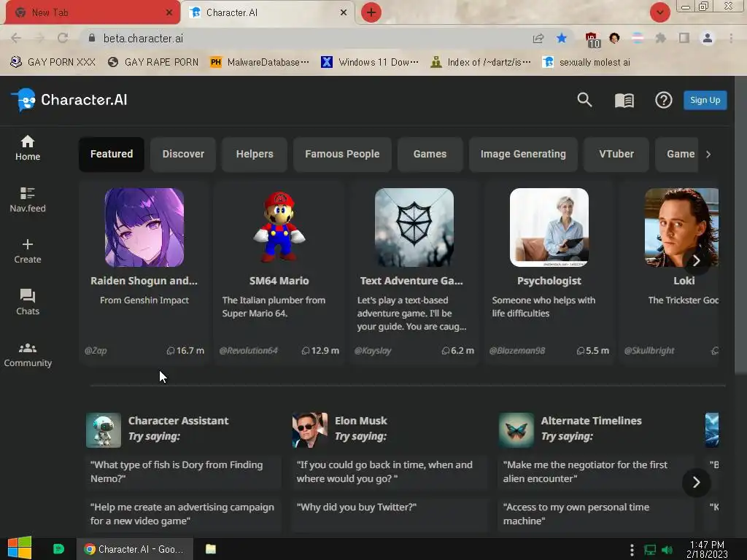Image resolution: width=747 pixels, height=560 pixels.
Task: Select the Games category tab
Action: 430,155
